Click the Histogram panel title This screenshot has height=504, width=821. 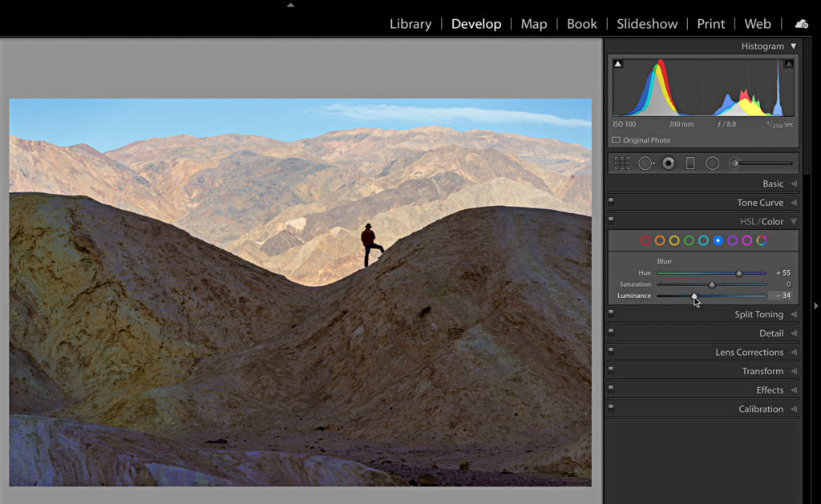[762, 46]
